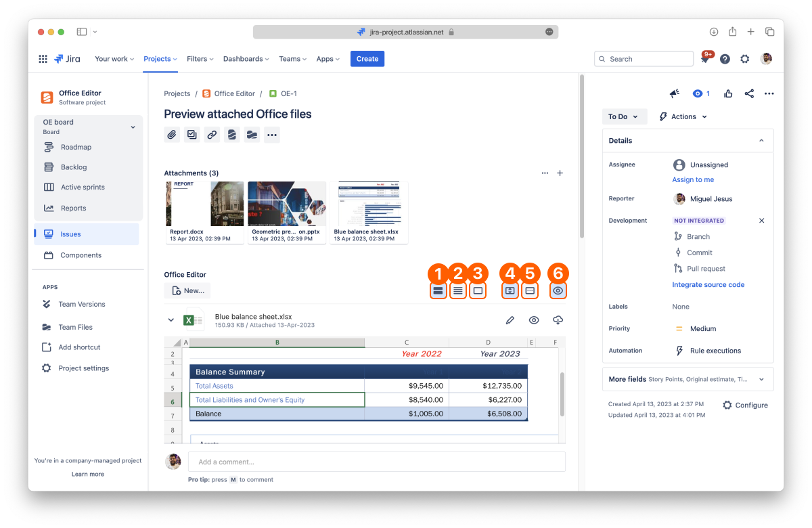
Task: Share the issue with share icon
Action: [x=749, y=93]
